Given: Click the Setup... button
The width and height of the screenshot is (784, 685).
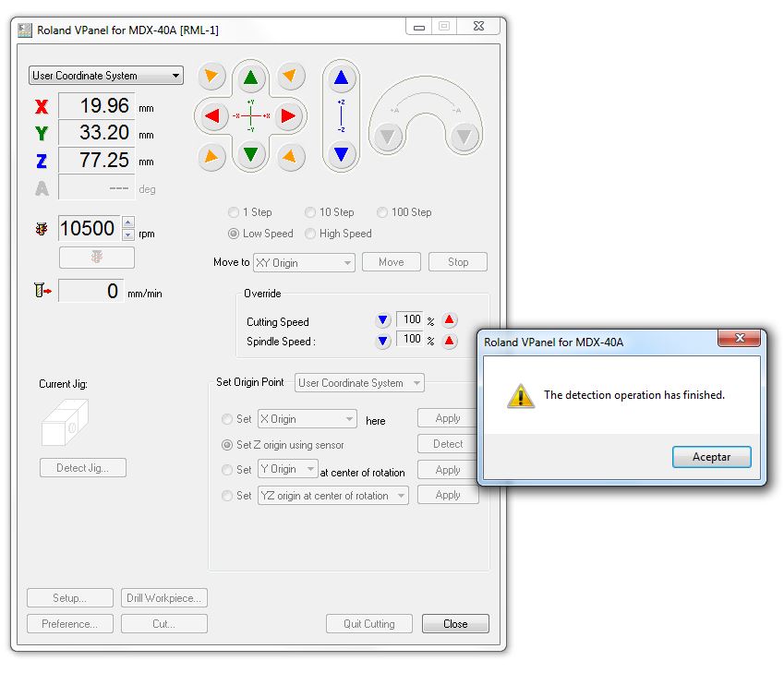Looking at the screenshot, I should click(70, 598).
